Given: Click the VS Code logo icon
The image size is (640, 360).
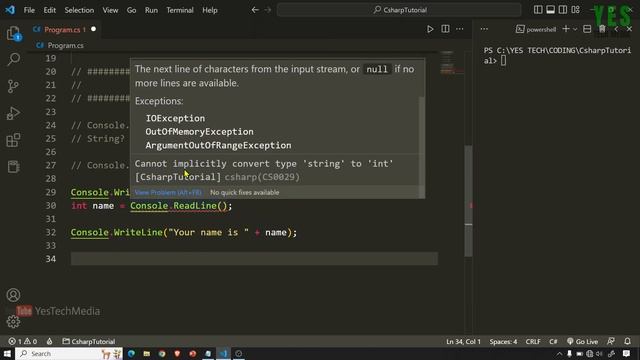Looking at the screenshot, I should (10, 10).
